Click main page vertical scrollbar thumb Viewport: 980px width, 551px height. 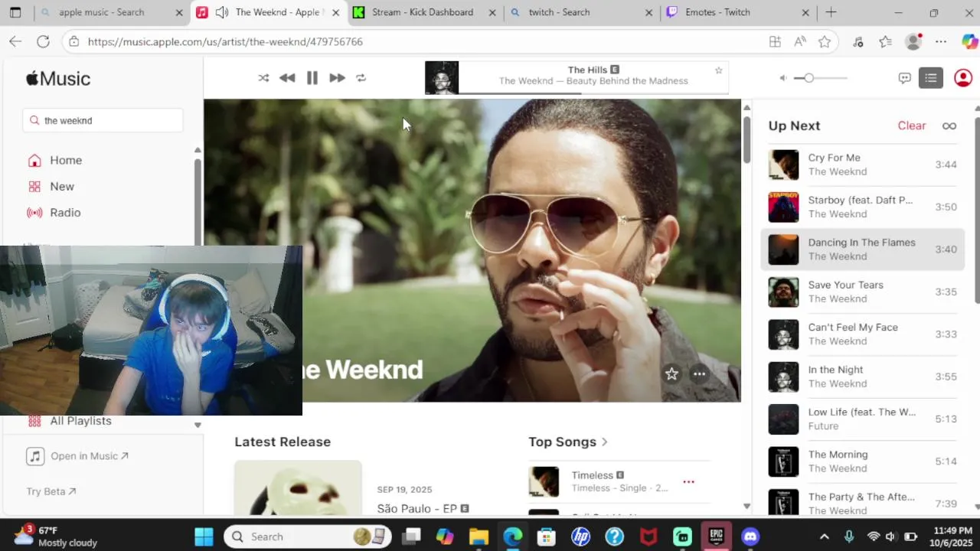(746, 139)
